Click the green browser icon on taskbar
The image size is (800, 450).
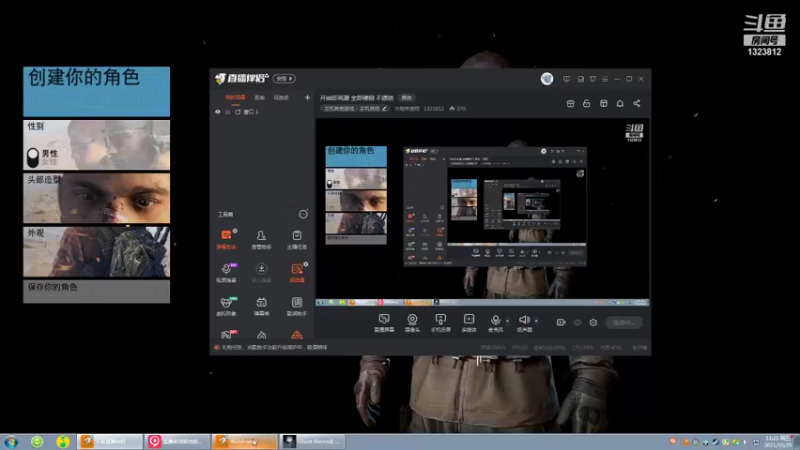point(37,441)
